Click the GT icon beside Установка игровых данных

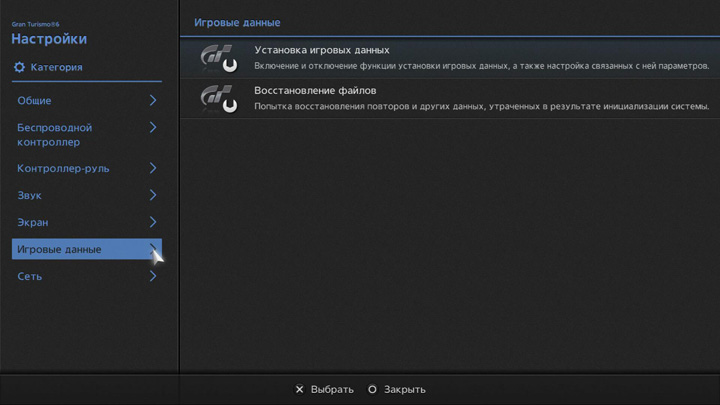(x=218, y=58)
